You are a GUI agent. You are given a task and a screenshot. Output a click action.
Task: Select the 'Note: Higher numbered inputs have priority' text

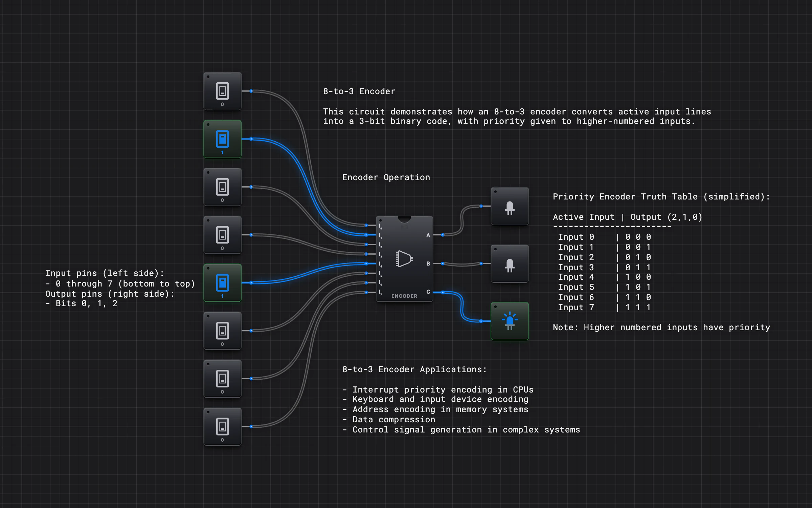pos(661,327)
